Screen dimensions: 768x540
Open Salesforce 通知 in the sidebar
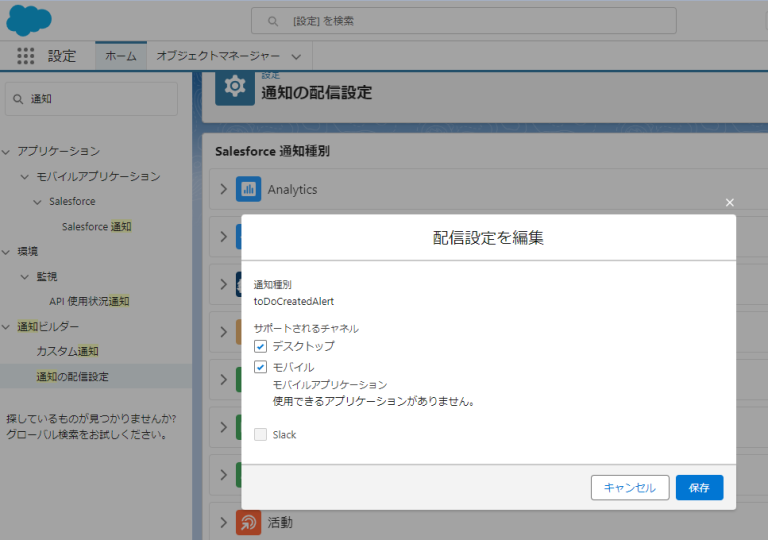pos(96,227)
